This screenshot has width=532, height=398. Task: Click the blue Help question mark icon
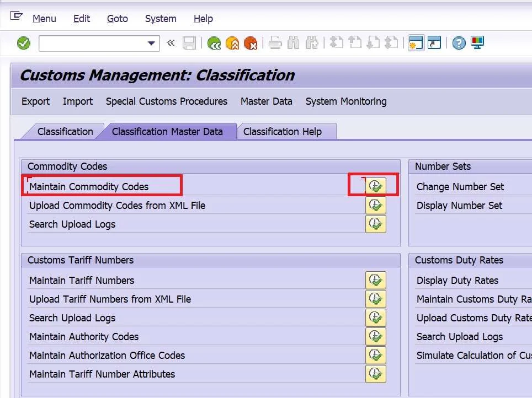coord(459,43)
